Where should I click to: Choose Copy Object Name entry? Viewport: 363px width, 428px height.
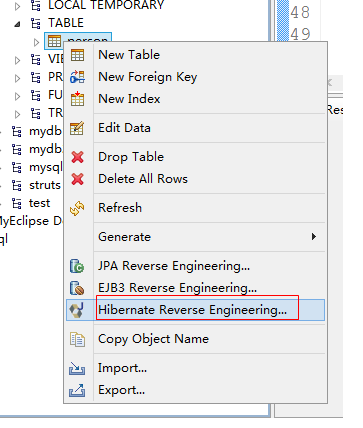point(195,339)
